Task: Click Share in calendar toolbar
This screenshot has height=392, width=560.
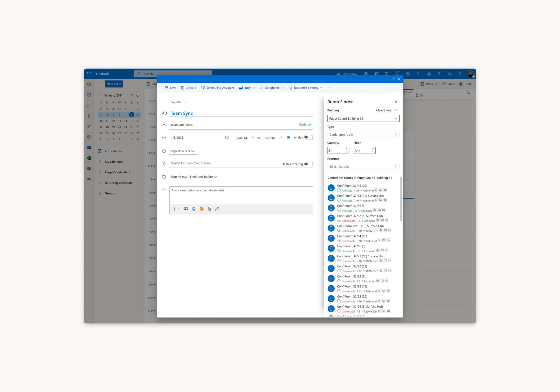Action: [x=448, y=84]
